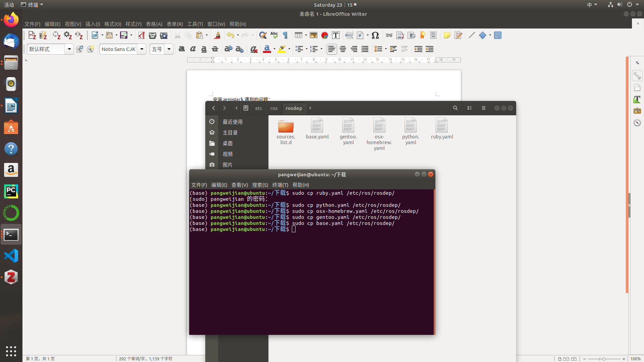The height and width of the screenshot is (362, 644).
Task: Click yellow highlighting color button
Action: pyautogui.click(x=282, y=49)
